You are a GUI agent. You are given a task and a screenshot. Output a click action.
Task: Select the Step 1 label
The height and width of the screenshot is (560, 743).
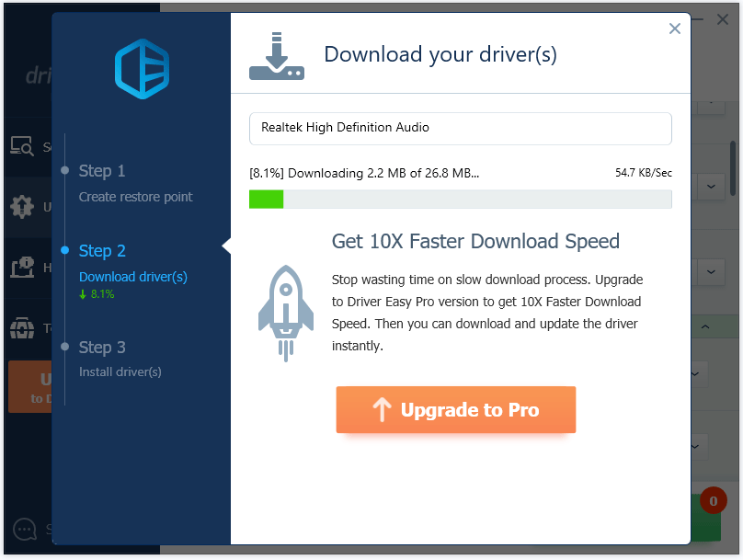pyautogui.click(x=102, y=170)
